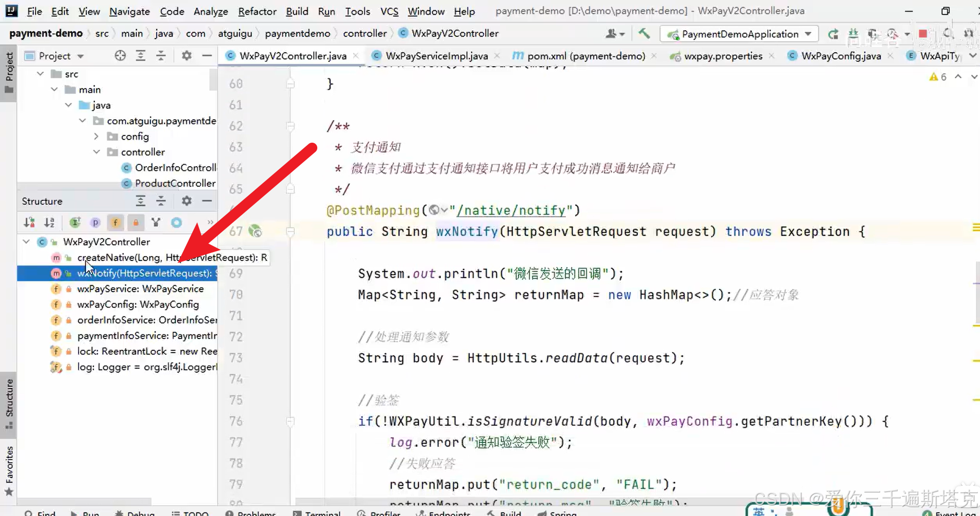Toggle Sort by Visibility in Structure toolbar
This screenshot has width=980, height=516.
coord(29,223)
